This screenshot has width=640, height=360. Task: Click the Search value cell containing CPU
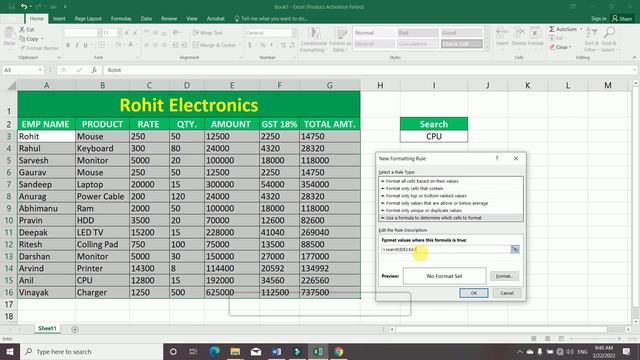tap(434, 136)
